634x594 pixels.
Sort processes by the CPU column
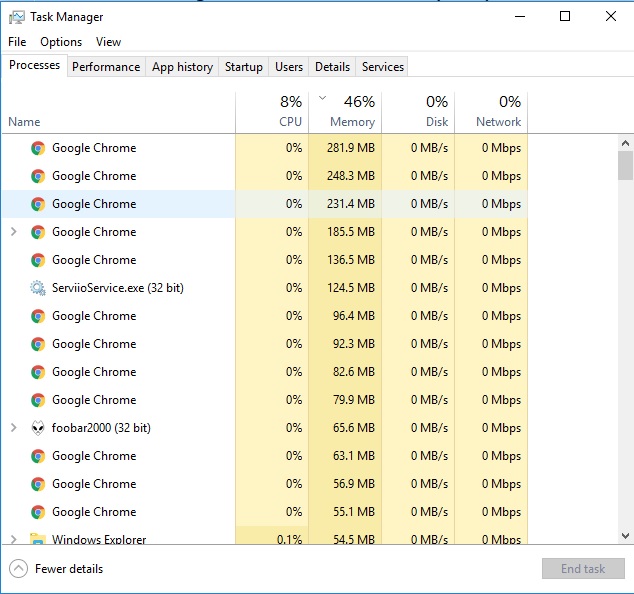[x=272, y=112]
